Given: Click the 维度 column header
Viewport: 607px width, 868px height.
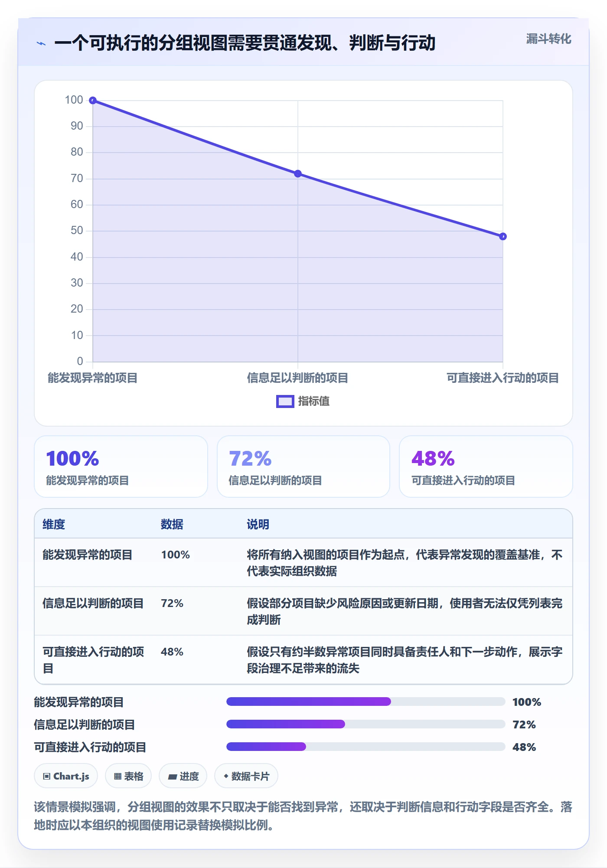Looking at the screenshot, I should (54, 524).
